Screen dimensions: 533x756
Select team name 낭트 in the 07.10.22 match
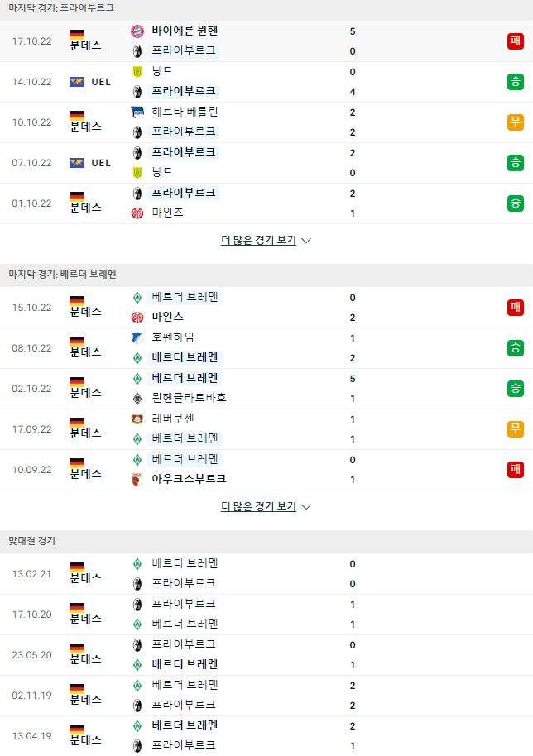pyautogui.click(x=162, y=172)
